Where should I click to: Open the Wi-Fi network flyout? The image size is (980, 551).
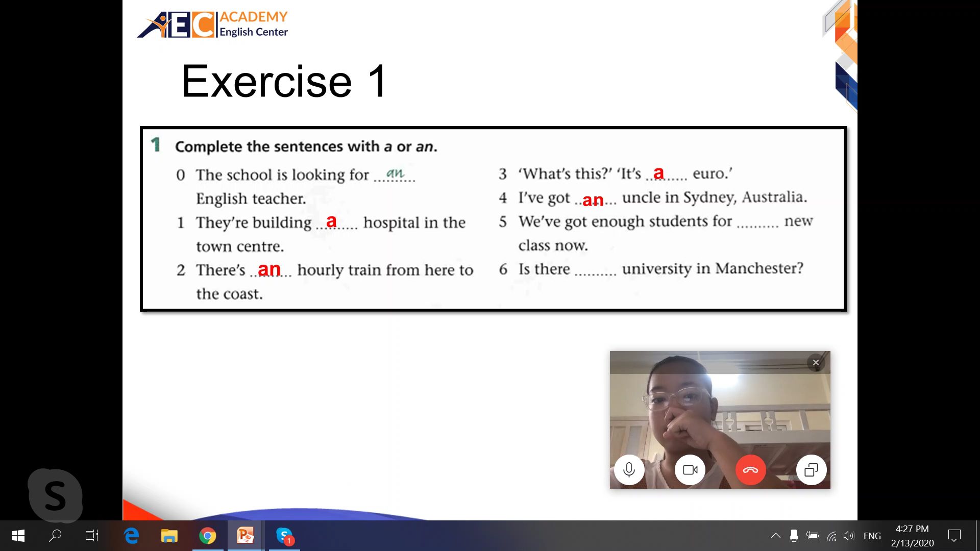tap(831, 536)
